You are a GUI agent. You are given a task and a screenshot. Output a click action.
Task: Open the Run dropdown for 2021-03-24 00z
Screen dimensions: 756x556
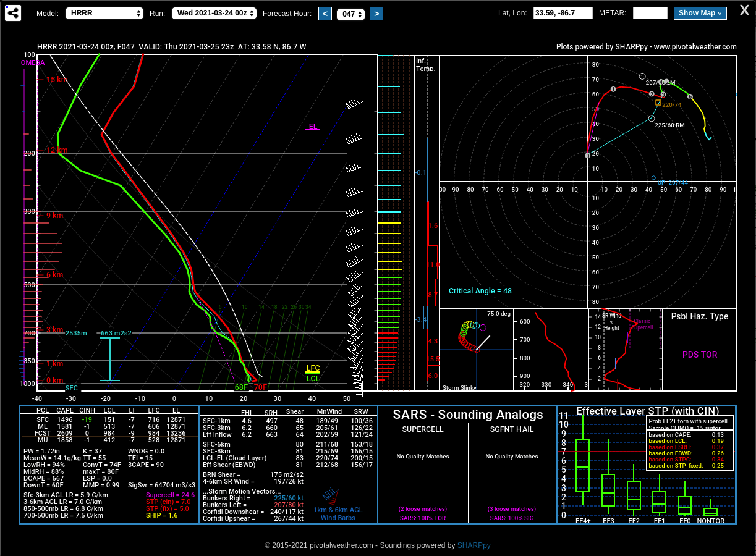(213, 13)
